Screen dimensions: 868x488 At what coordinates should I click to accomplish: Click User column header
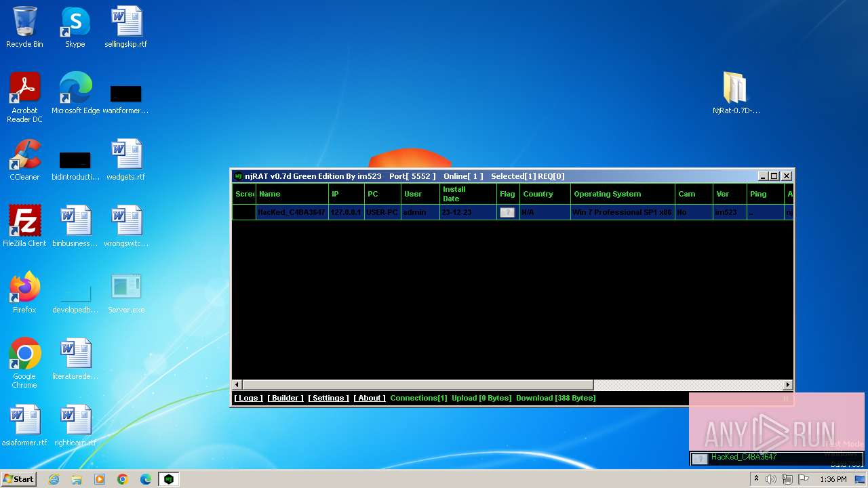coord(420,194)
